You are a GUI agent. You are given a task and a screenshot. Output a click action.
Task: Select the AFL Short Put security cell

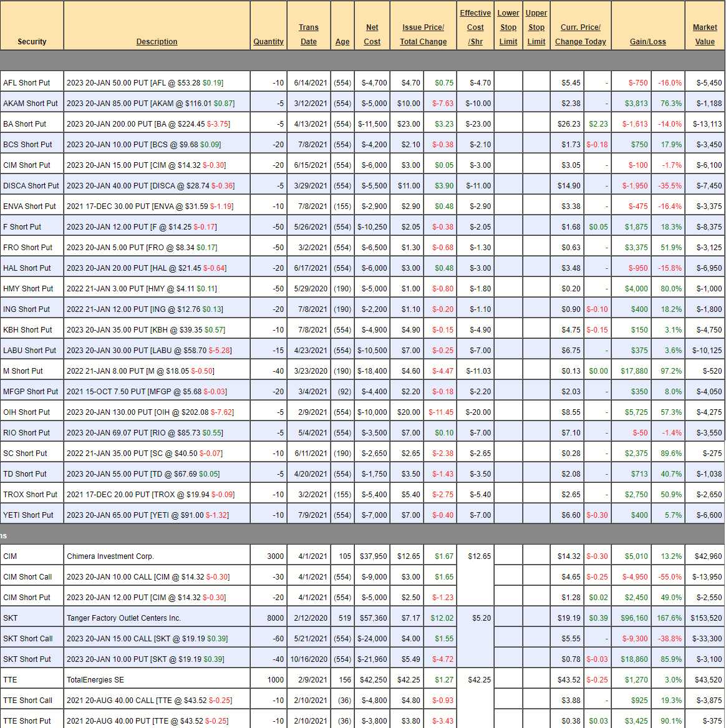pyautogui.click(x=26, y=83)
